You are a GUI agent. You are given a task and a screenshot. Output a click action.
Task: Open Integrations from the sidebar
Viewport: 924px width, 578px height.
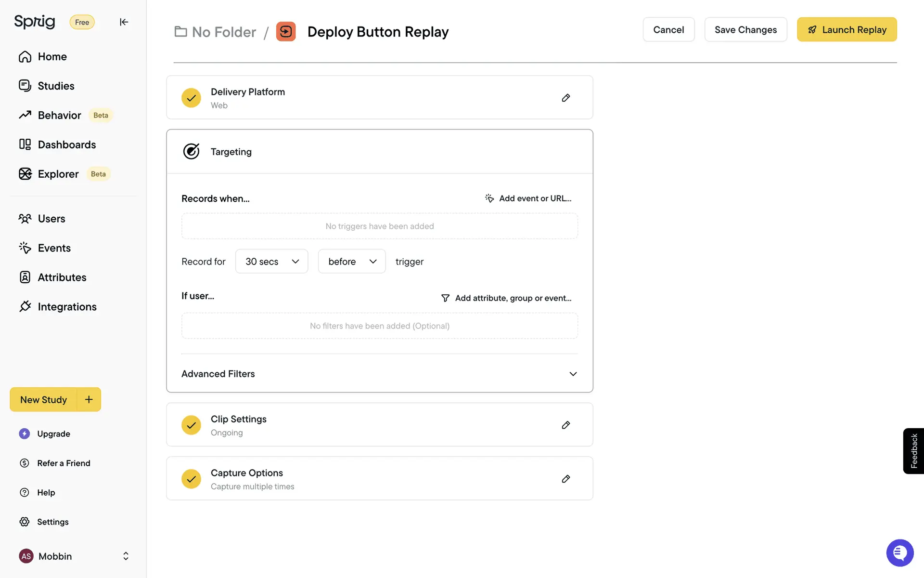click(x=67, y=307)
